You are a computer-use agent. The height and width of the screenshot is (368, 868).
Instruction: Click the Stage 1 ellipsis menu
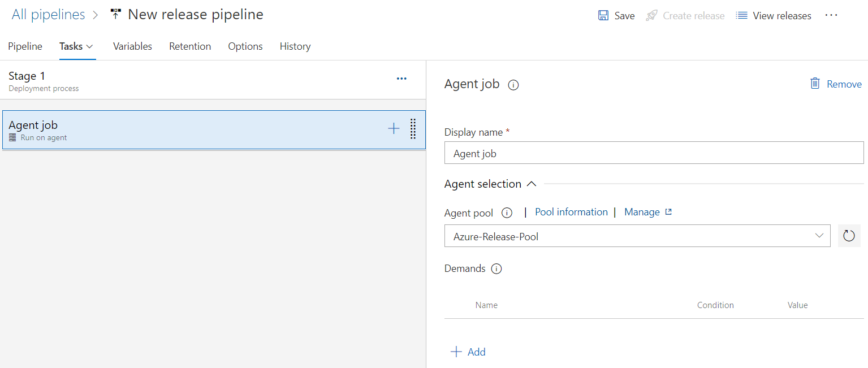pos(401,79)
